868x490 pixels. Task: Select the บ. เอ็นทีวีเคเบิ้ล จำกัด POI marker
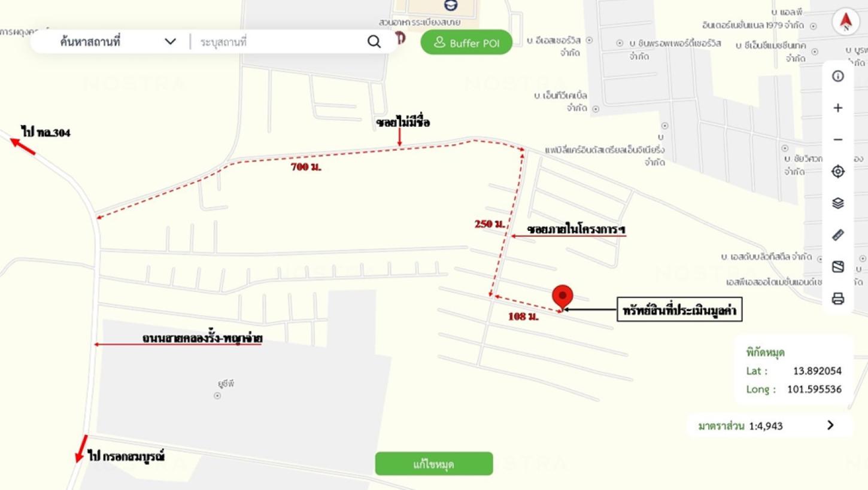[596, 109]
